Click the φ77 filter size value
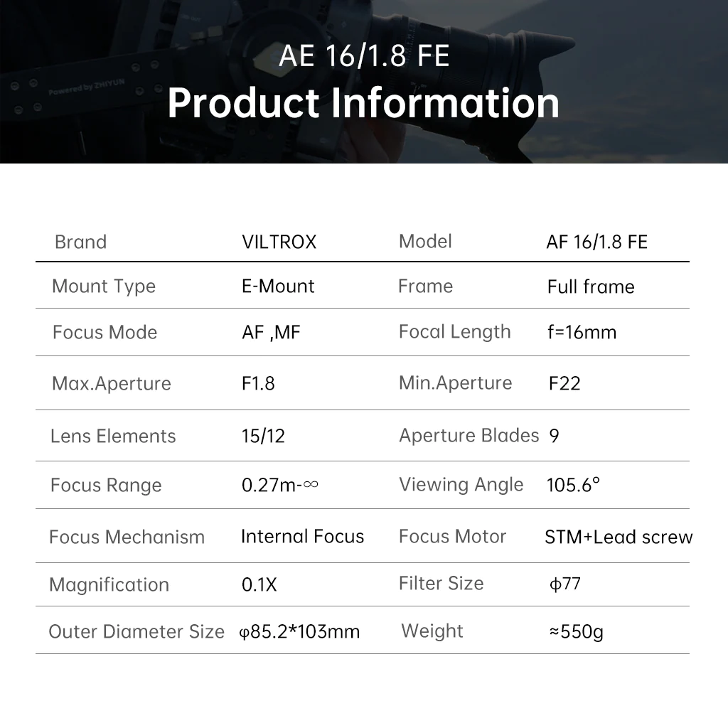 click(x=564, y=584)
